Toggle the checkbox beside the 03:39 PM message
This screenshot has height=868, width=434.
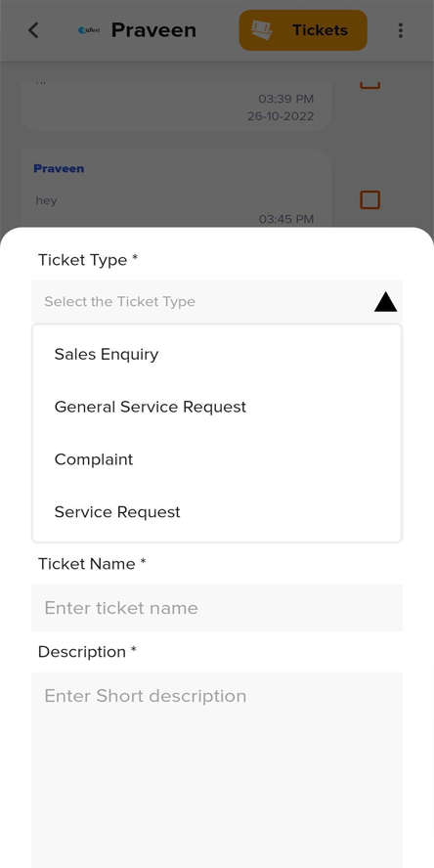369,84
